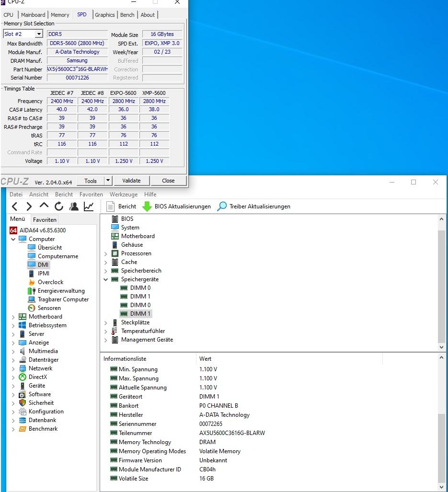Select Tragbarer Computer in the sidebar
This screenshot has width=448, height=492.
[x=63, y=299]
